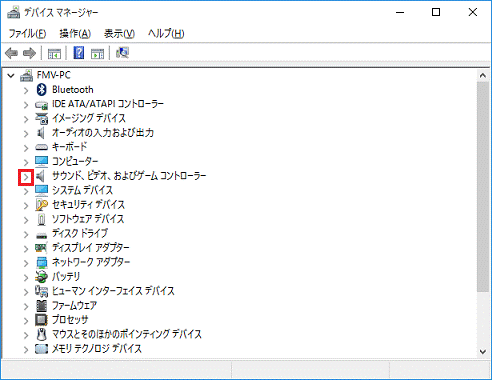492x380 pixels.
Task: Open the 操作(A) menu
Action: [75, 34]
